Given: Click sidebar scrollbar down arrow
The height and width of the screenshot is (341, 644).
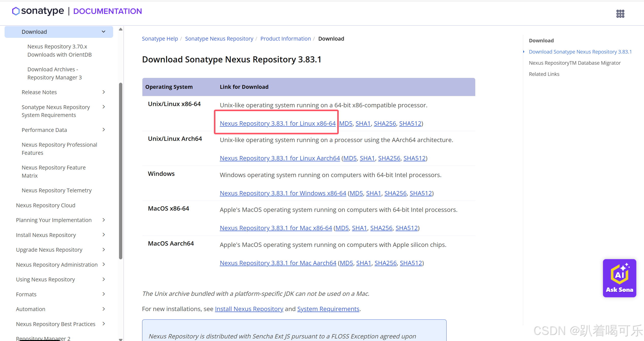Looking at the screenshot, I should [x=121, y=339].
